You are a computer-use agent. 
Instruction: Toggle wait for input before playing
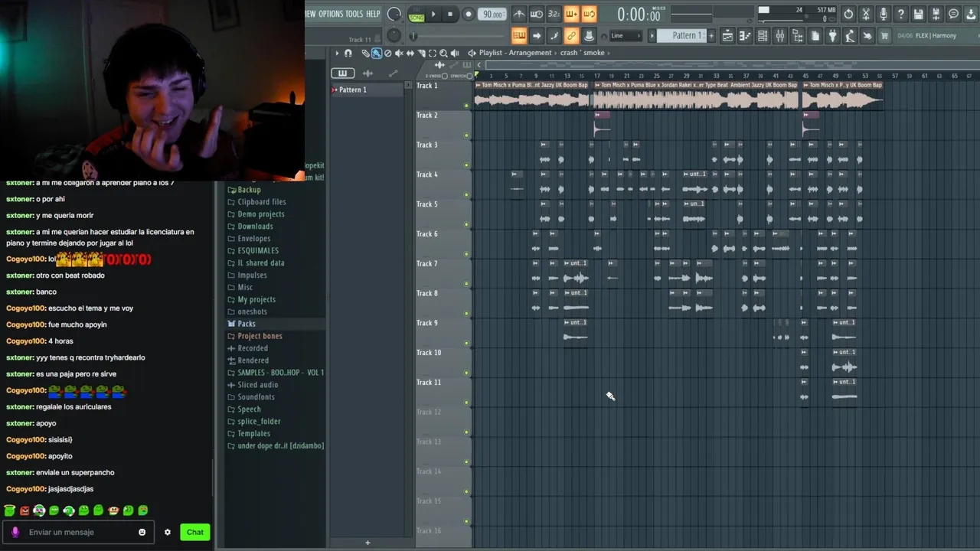tap(537, 14)
